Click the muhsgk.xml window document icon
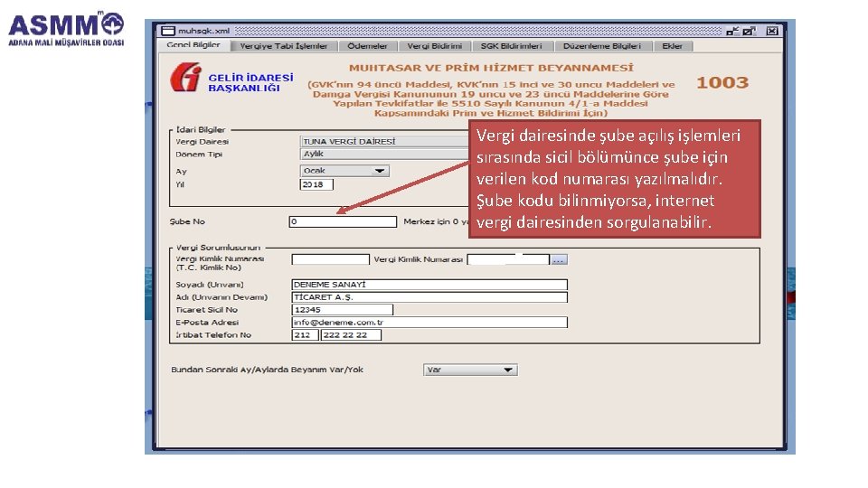 (x=168, y=31)
